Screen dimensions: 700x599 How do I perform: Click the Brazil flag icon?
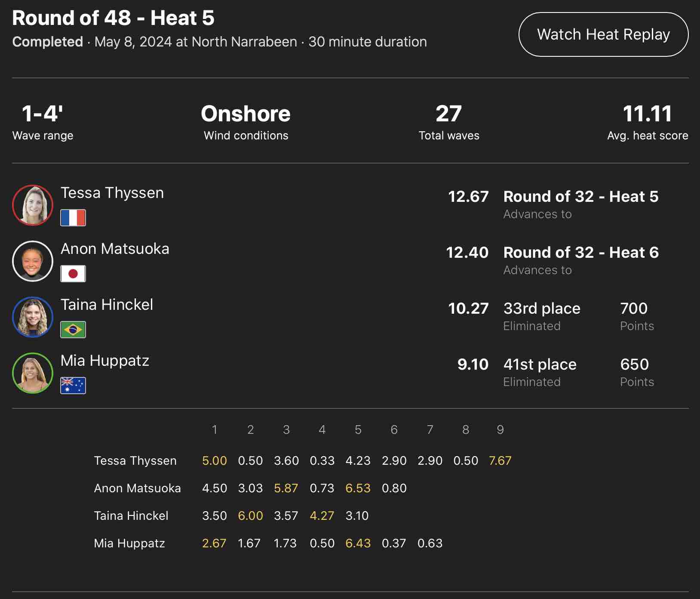[73, 330]
